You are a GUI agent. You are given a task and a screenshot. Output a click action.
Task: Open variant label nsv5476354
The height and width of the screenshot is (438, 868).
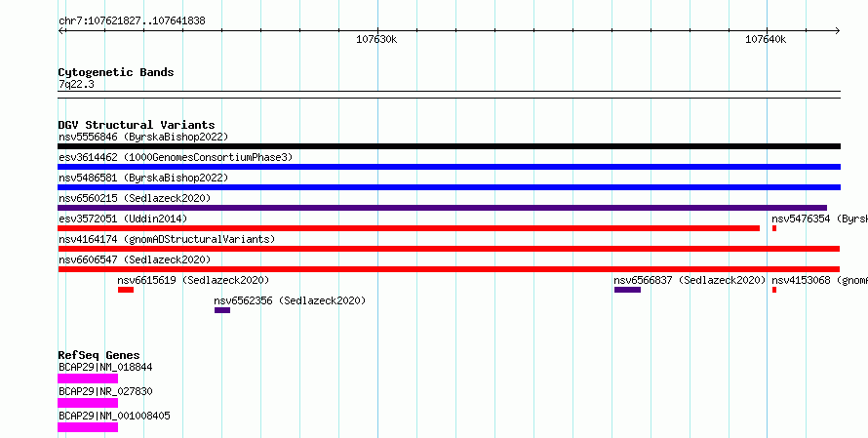[820, 219]
